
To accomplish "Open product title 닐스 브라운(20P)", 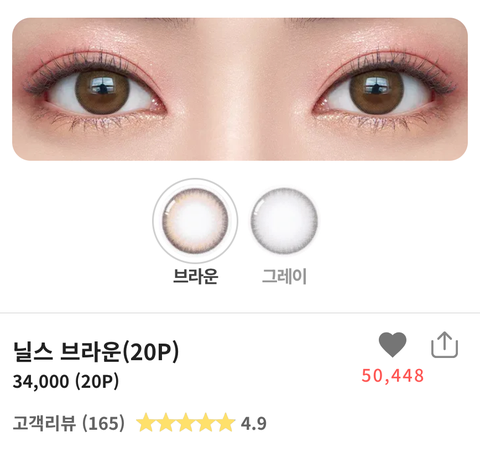I will (96, 352).
